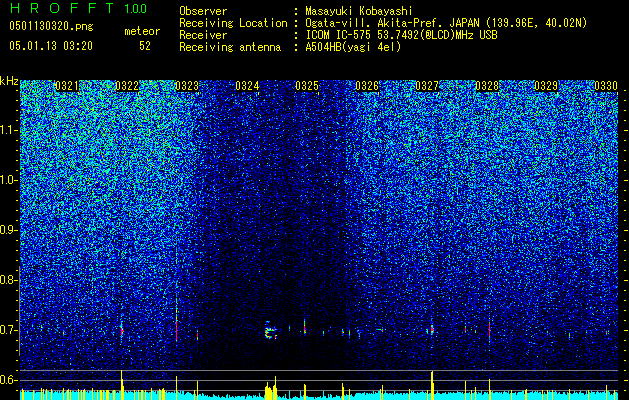Click the 0.6 kHz frequency tick label
The height and width of the screenshot is (400, 629).
(x=8, y=380)
